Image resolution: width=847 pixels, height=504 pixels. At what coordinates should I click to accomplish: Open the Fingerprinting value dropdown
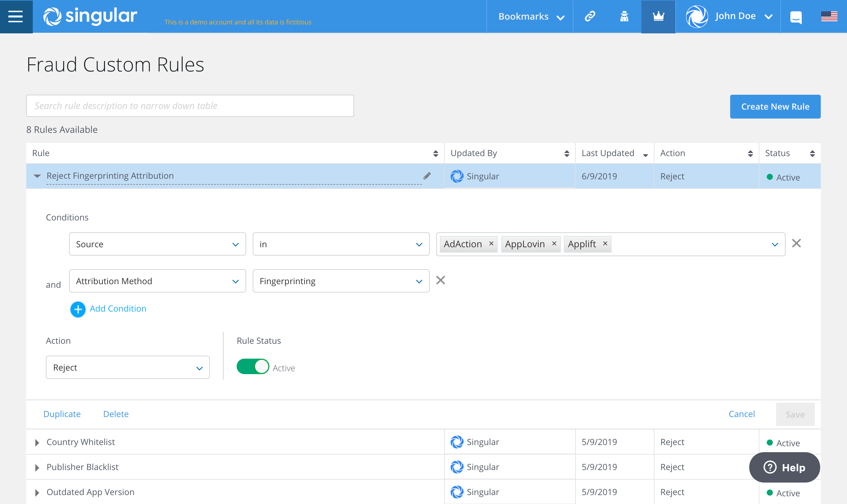341,281
